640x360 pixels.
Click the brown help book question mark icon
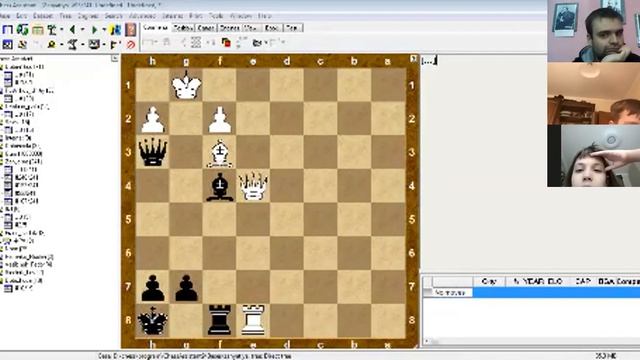point(131,29)
